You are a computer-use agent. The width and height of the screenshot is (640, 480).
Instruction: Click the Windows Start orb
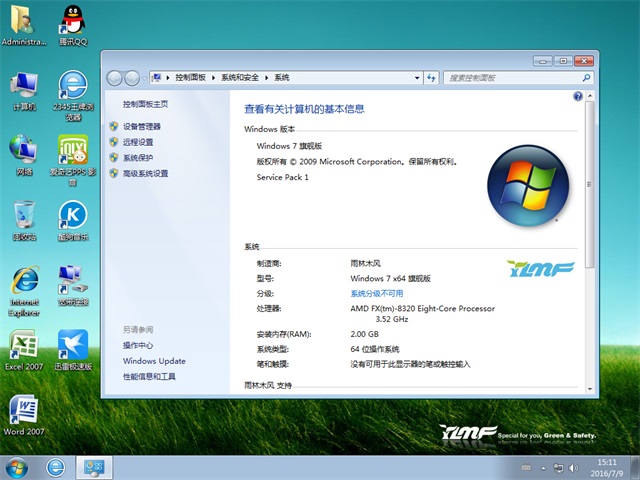click(x=17, y=468)
